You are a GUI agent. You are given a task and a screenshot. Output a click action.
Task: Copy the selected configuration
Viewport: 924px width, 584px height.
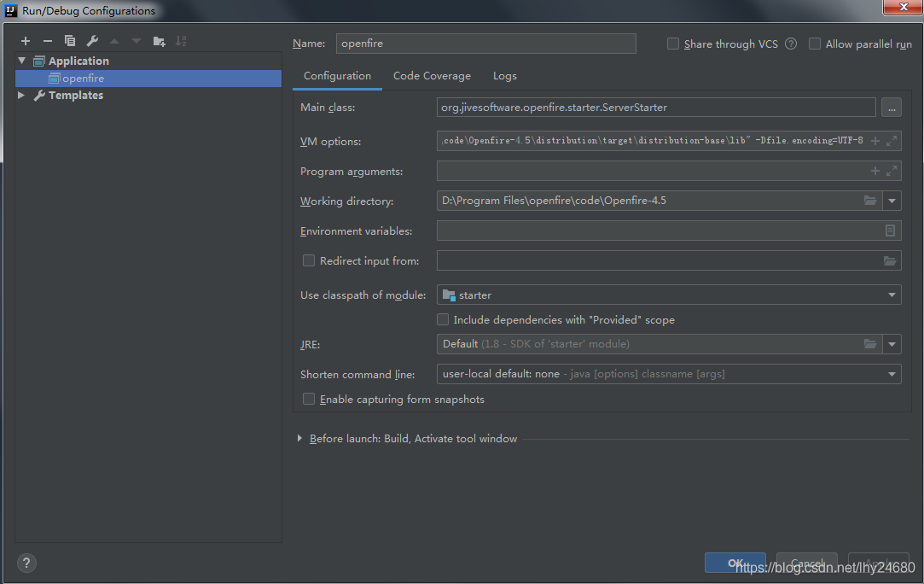[x=70, y=41]
